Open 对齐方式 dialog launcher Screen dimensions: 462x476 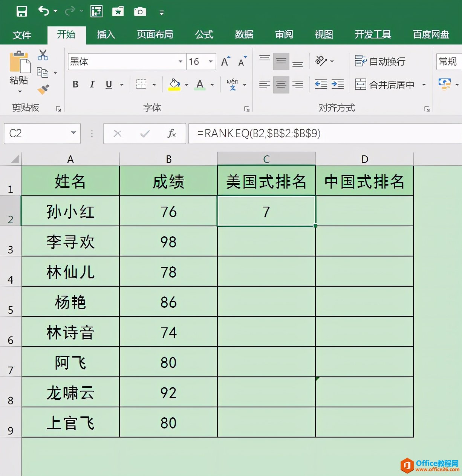tap(427, 109)
